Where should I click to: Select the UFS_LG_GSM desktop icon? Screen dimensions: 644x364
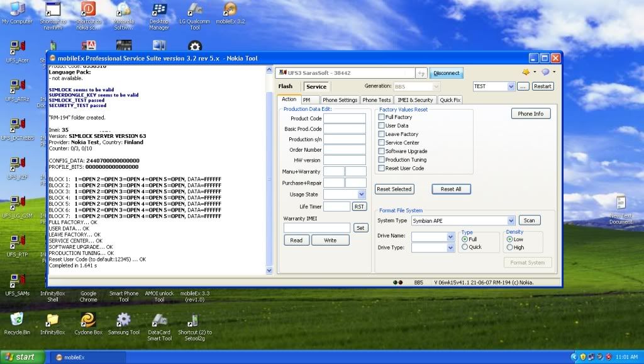tap(17, 207)
